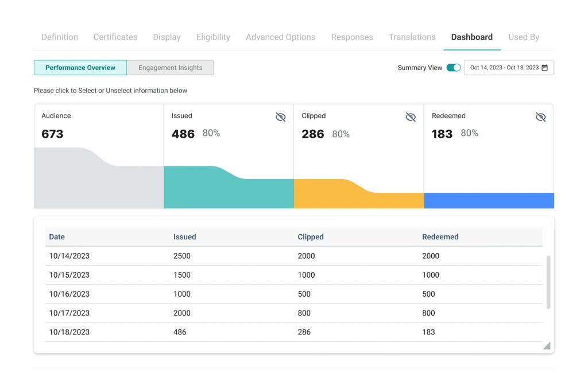The height and width of the screenshot is (377, 588).
Task: Click Redeemed value 800 for 10/17/2023
Action: (428, 313)
